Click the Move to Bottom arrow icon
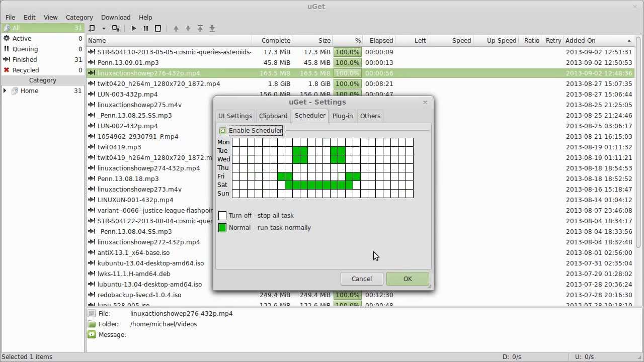644x362 pixels. pyautogui.click(x=212, y=29)
